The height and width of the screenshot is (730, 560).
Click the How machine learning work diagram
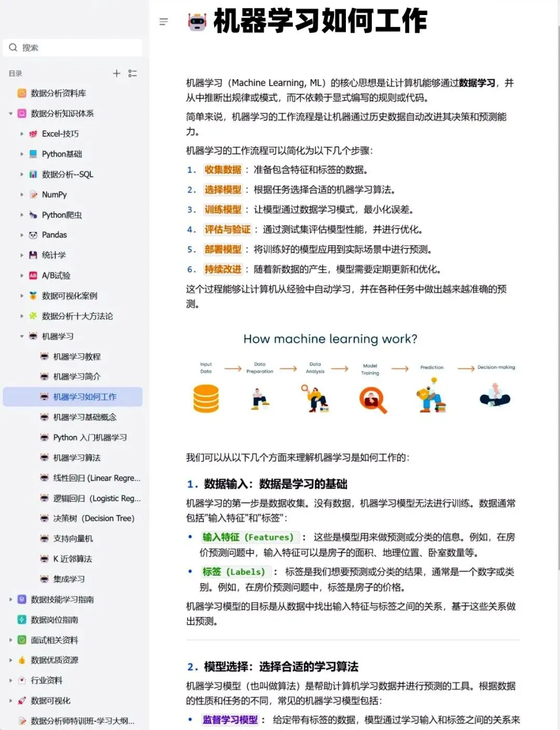pos(354,374)
